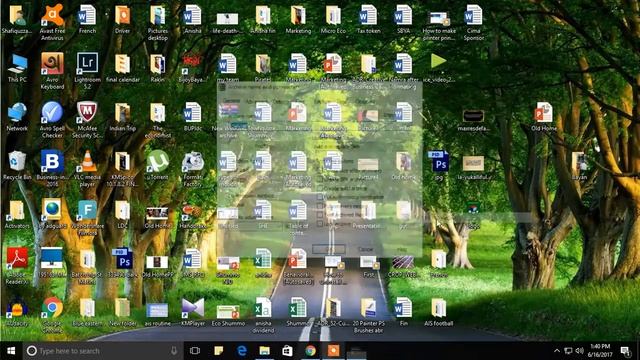640x360 pixels.
Task: Open Sticky Notes from taskbar
Action: (218, 351)
